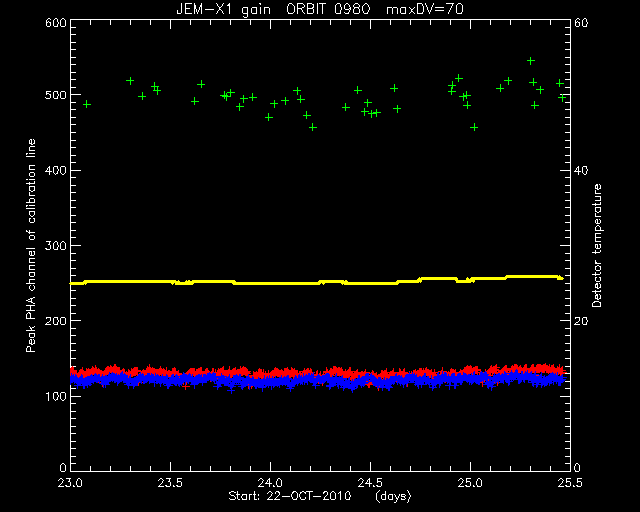Viewport: 640px width, 512px height.
Task: Click the left y-axis label 100
Action: 56,396
